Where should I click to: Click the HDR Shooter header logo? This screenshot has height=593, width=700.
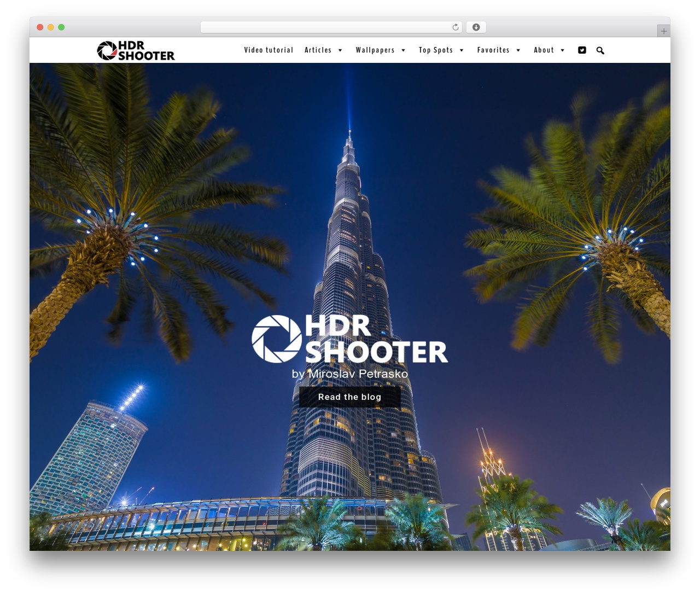click(136, 50)
